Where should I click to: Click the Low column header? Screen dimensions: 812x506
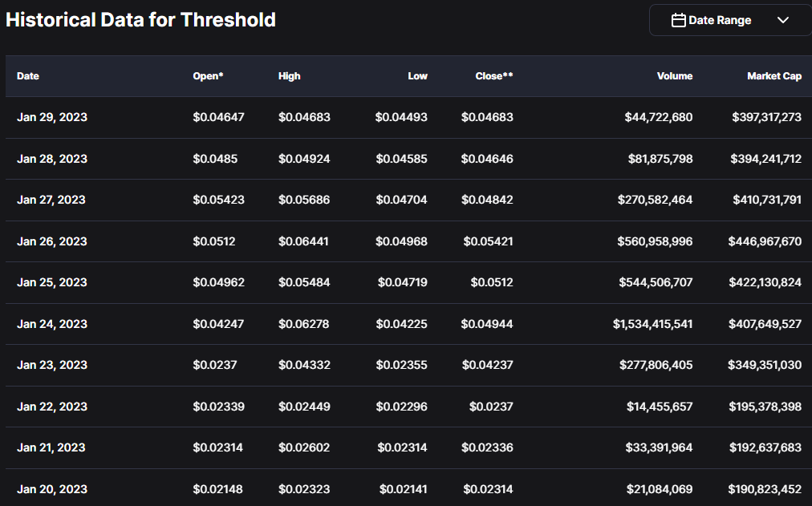click(x=417, y=76)
